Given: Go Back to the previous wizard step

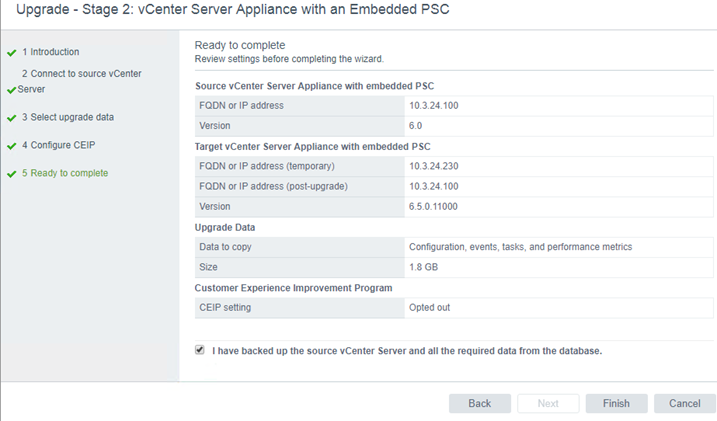Looking at the screenshot, I should click(x=480, y=403).
